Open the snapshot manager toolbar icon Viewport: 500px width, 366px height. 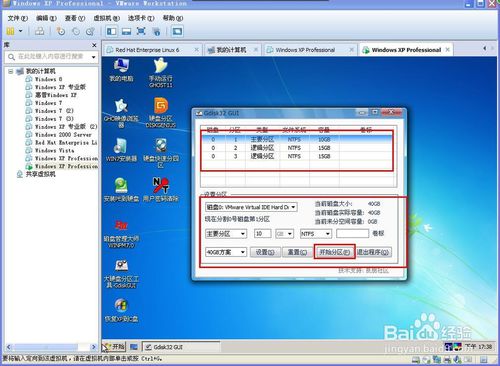pos(90,31)
